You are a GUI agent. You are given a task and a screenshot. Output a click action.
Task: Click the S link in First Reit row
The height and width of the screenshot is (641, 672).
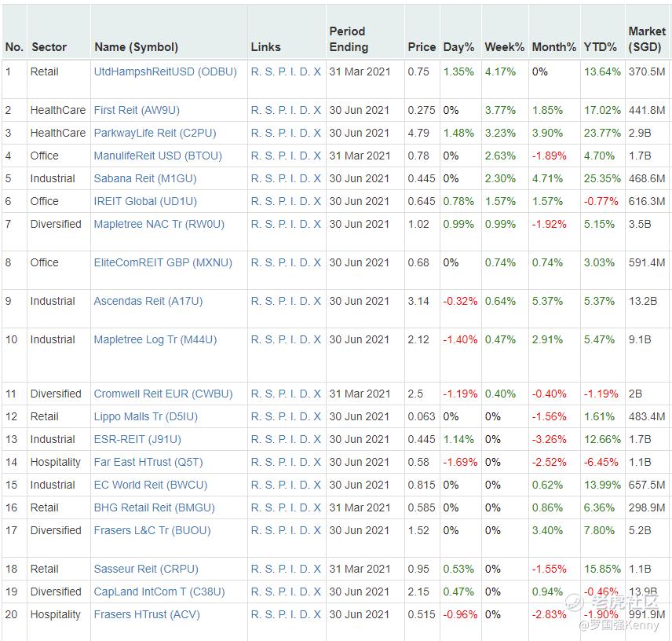pos(269,110)
